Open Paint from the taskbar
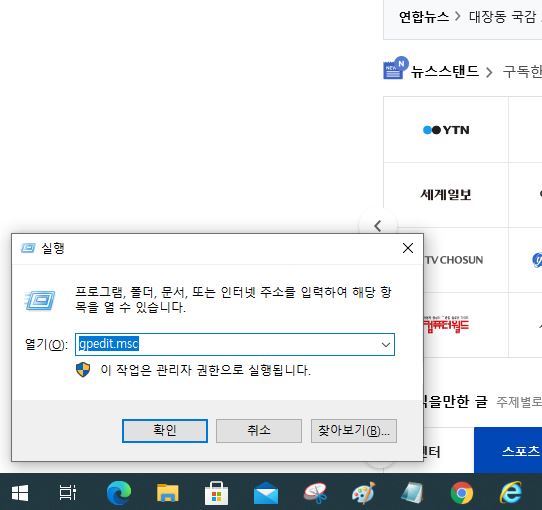The height and width of the screenshot is (510, 542). click(x=364, y=493)
